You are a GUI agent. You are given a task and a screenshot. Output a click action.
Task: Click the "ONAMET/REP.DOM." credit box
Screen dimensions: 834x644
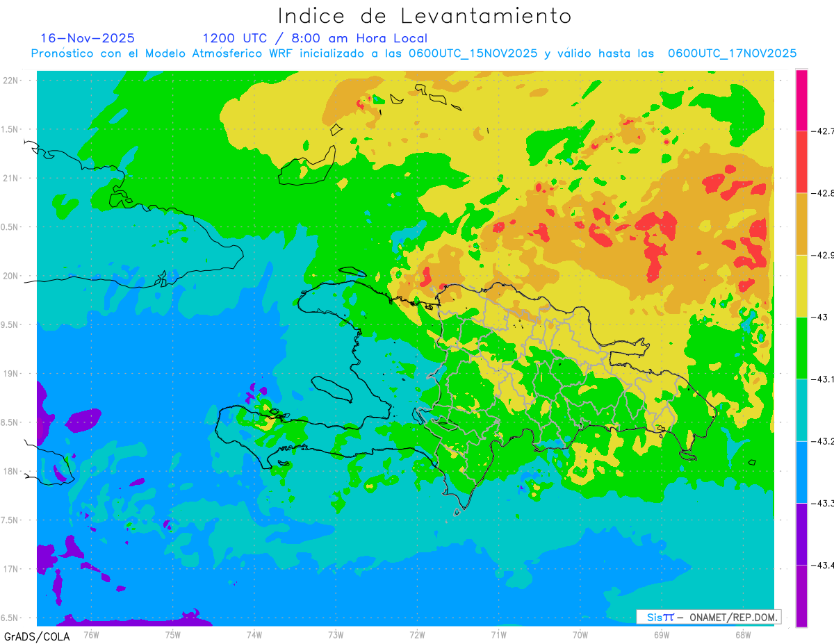[x=709, y=617]
